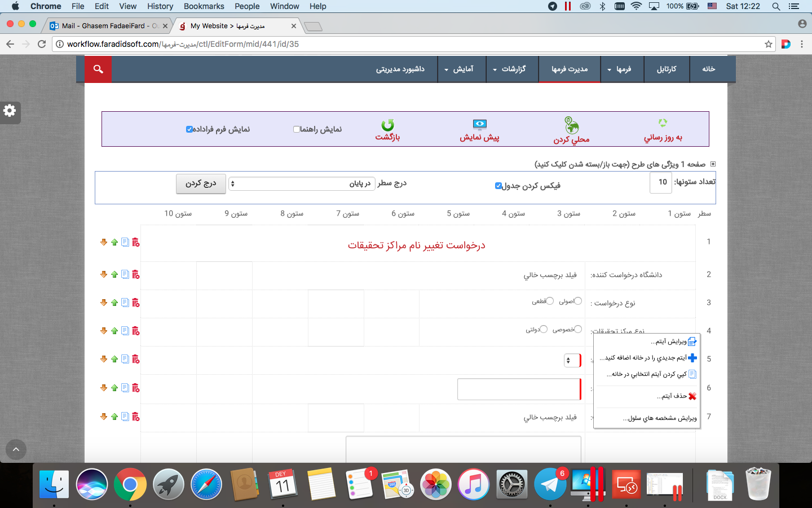Move row 2 up with green arrow
The width and height of the screenshot is (812, 508).
pos(114,275)
